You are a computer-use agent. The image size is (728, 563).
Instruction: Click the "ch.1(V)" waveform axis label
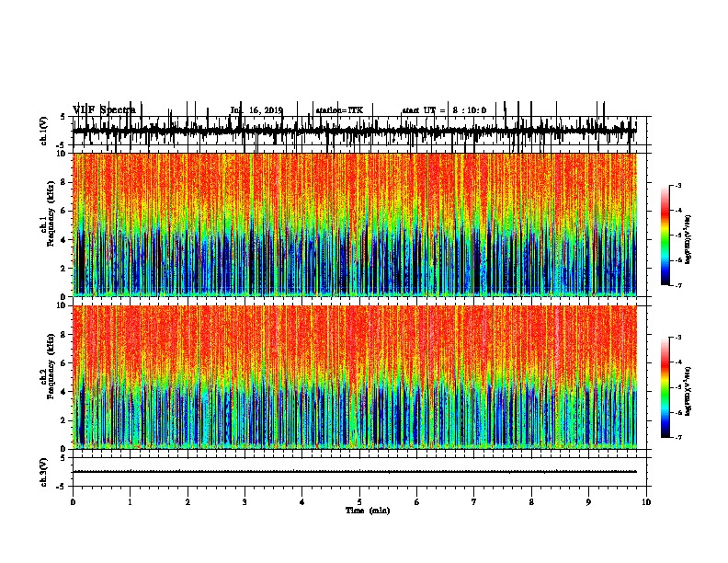(44, 131)
